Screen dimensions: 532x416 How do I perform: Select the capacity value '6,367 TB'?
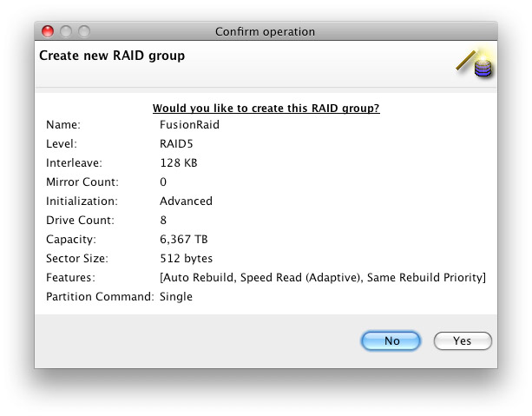tap(184, 239)
